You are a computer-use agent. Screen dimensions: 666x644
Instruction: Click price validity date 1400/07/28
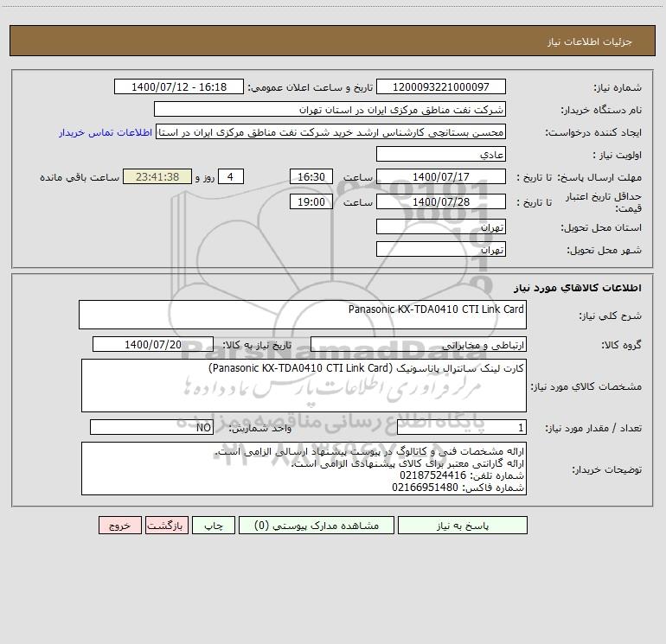click(441, 201)
